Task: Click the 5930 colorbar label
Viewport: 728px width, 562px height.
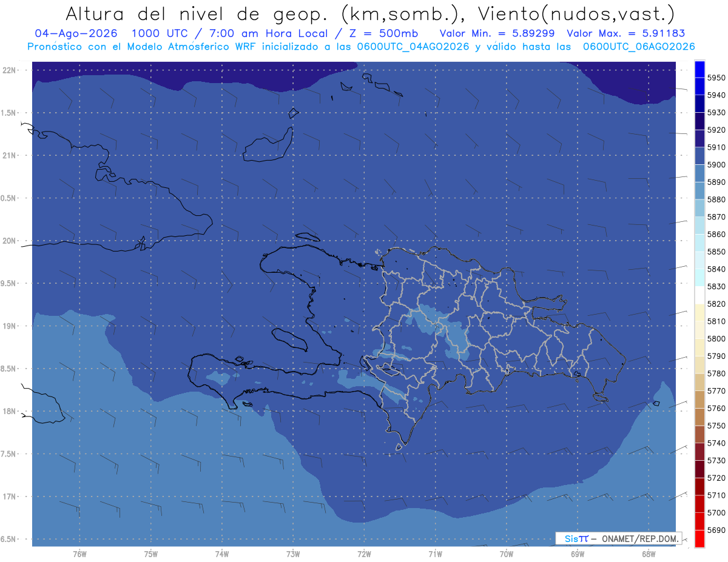Action: click(716, 112)
